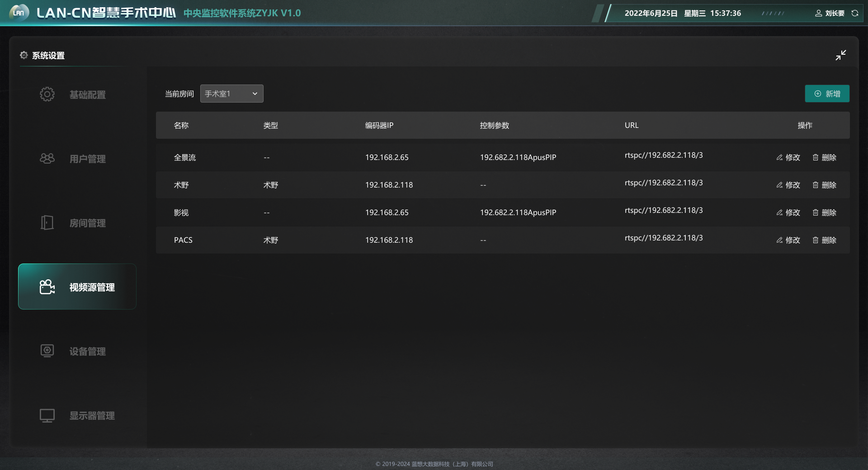Click the 视频源管理 camera icon
Screen dimensions: 868x470
click(47, 287)
